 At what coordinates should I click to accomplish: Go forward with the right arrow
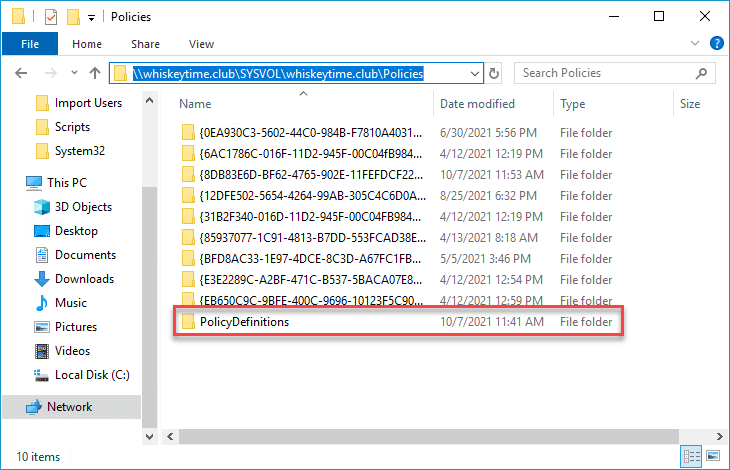click(x=50, y=73)
